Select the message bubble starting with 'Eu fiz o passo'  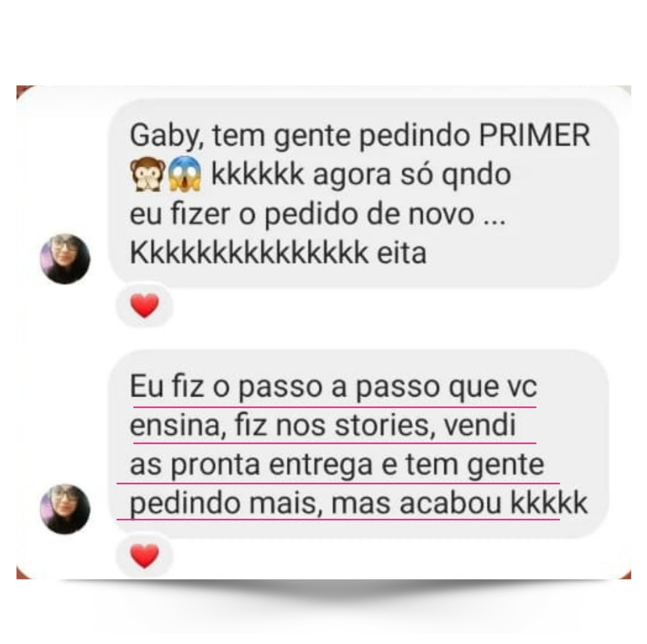click(359, 444)
